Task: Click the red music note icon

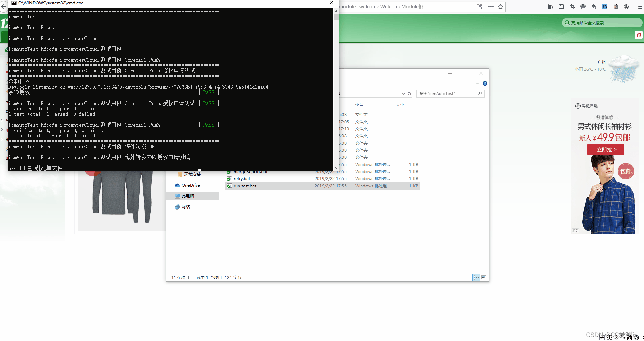Action: coord(638,35)
